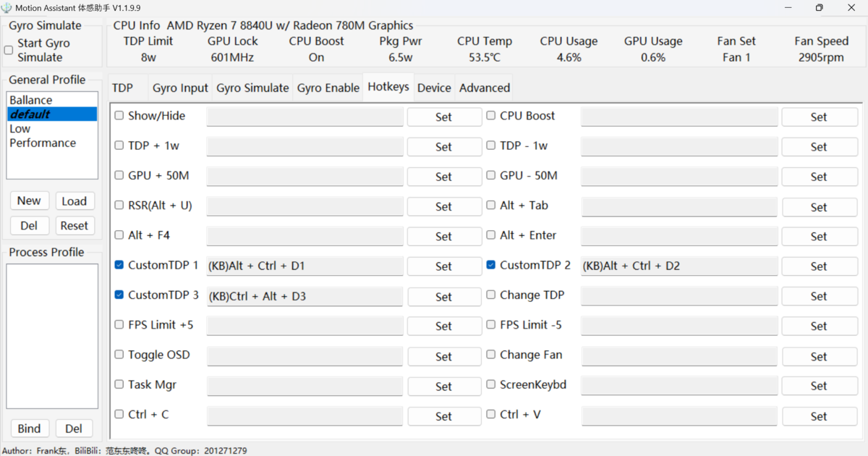The width and height of the screenshot is (868, 456).
Task: Click Set button beside Task Mgr hotkey
Action: pos(444,387)
